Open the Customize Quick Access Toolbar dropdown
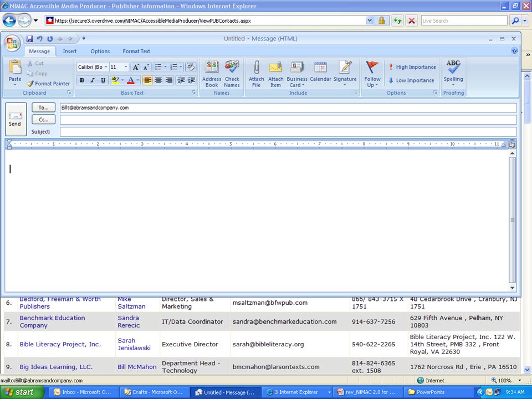This screenshot has width=532, height=399. tap(84, 39)
